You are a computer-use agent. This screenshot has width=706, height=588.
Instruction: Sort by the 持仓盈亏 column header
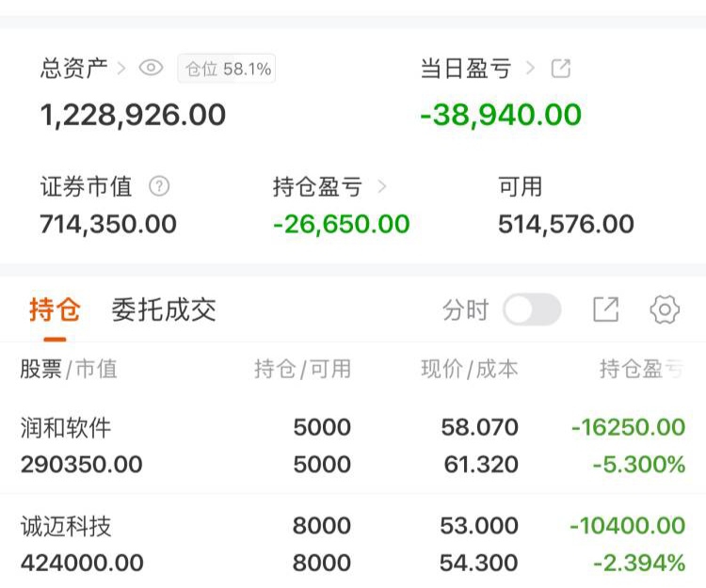[642, 369]
